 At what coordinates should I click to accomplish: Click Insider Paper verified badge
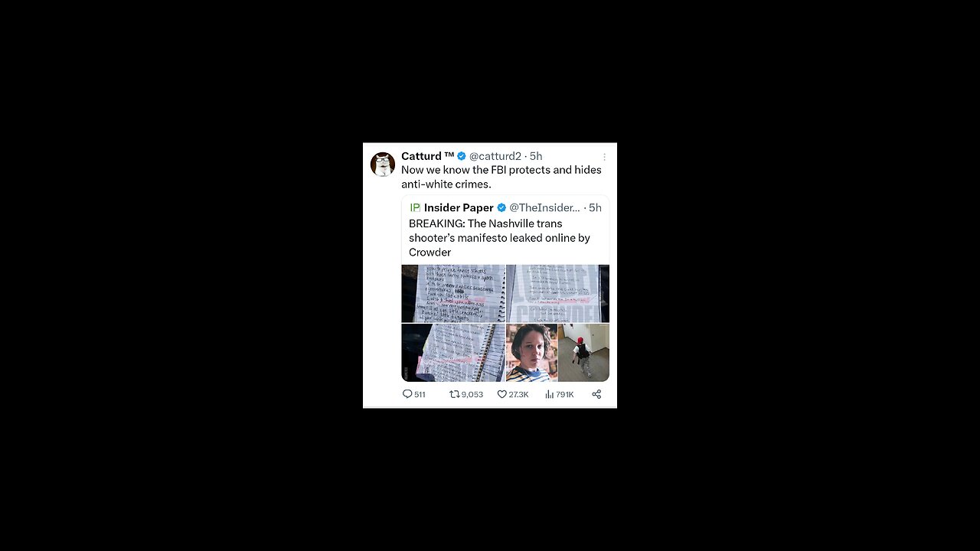click(x=501, y=207)
